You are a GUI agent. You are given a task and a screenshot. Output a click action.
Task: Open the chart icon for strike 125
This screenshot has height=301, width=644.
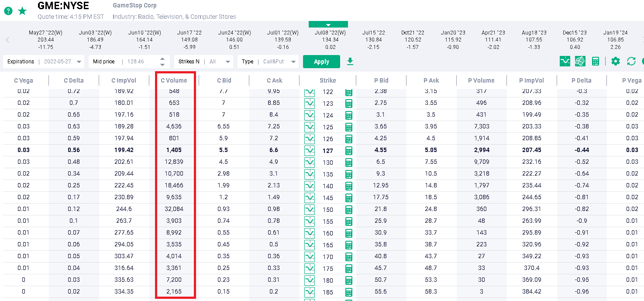(310, 127)
